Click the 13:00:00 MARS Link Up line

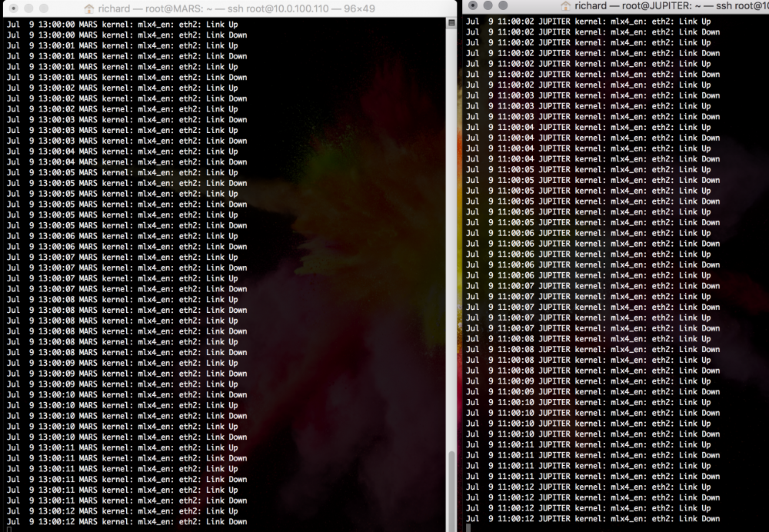[x=122, y=24]
